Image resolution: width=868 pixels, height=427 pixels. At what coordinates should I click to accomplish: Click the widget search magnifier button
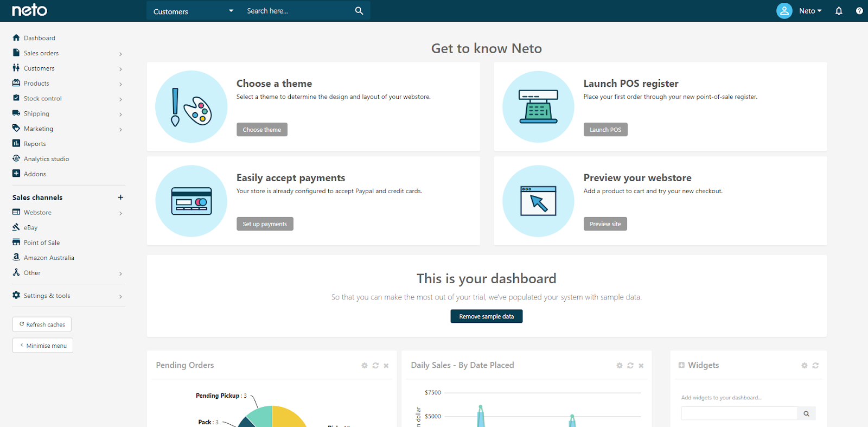tap(807, 413)
